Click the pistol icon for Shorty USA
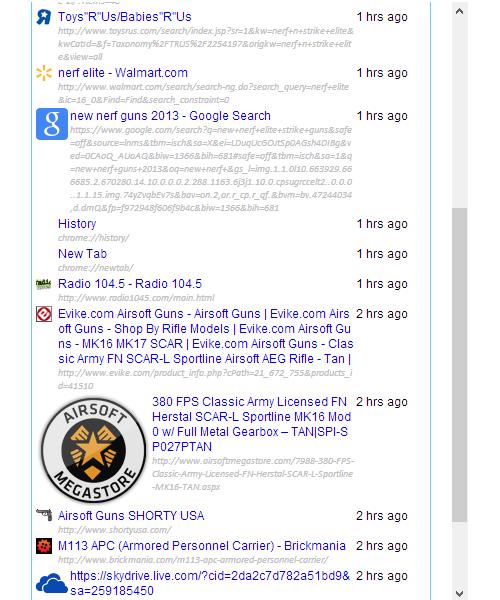The image size is (500, 600). (x=44, y=515)
